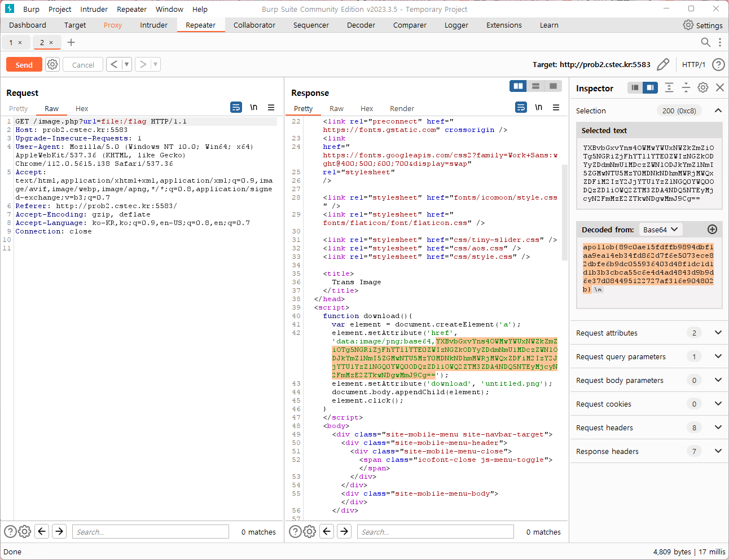Open the Project menu
Image resolution: width=729 pixels, height=560 pixels.
(60, 9)
